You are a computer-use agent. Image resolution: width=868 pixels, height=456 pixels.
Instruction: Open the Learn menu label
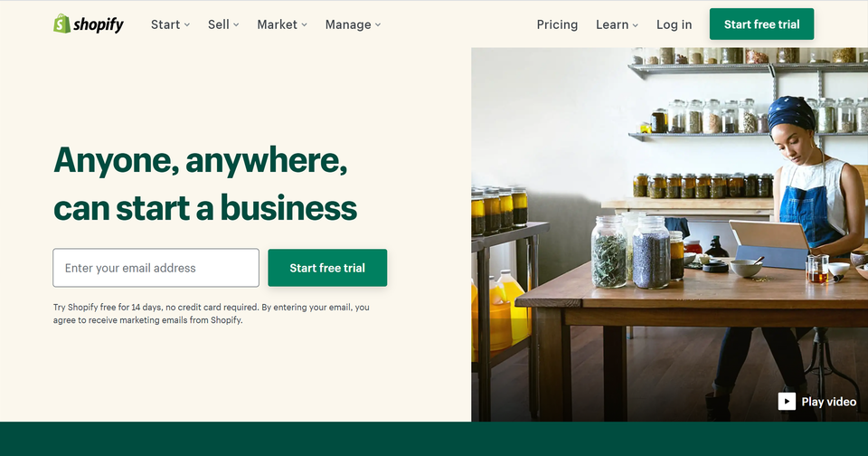click(612, 24)
